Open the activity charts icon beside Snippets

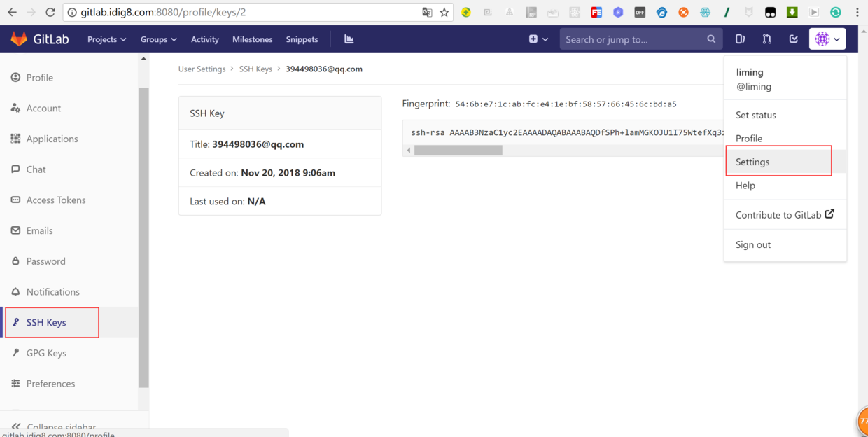[x=349, y=39]
